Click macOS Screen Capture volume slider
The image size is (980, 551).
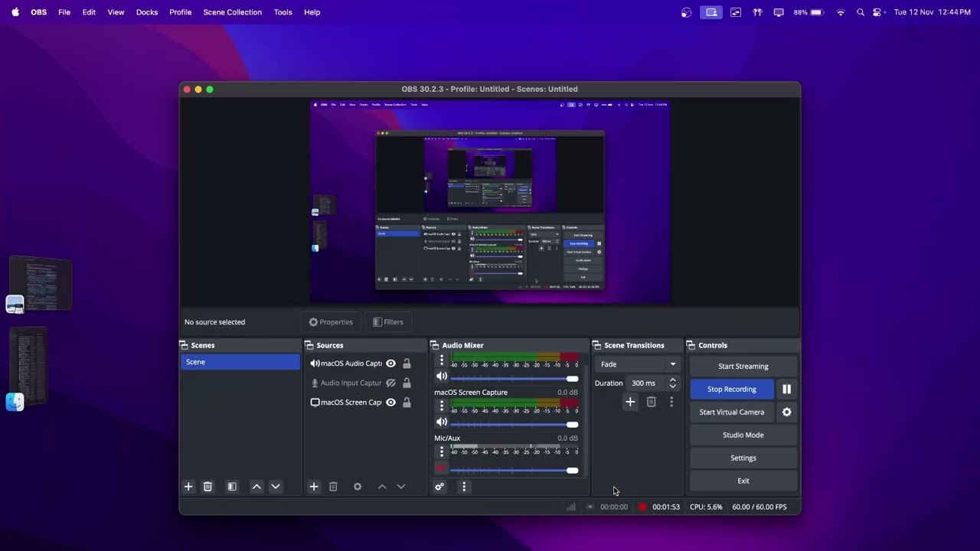click(514, 425)
